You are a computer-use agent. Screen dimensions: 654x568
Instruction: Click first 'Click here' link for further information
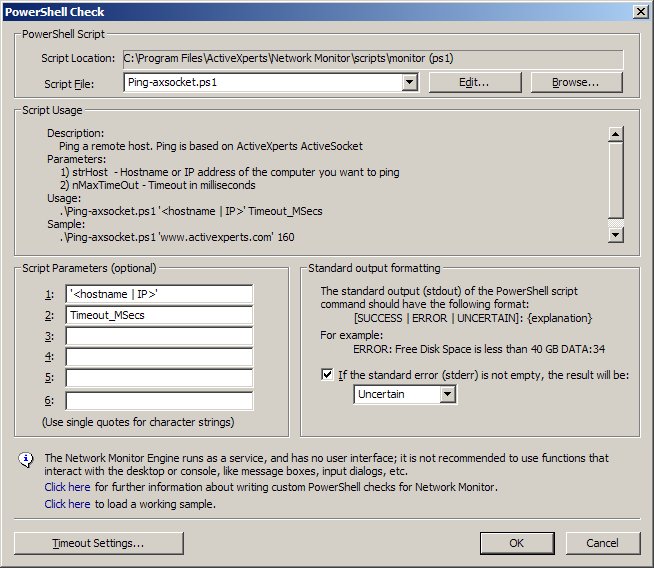(x=67, y=487)
